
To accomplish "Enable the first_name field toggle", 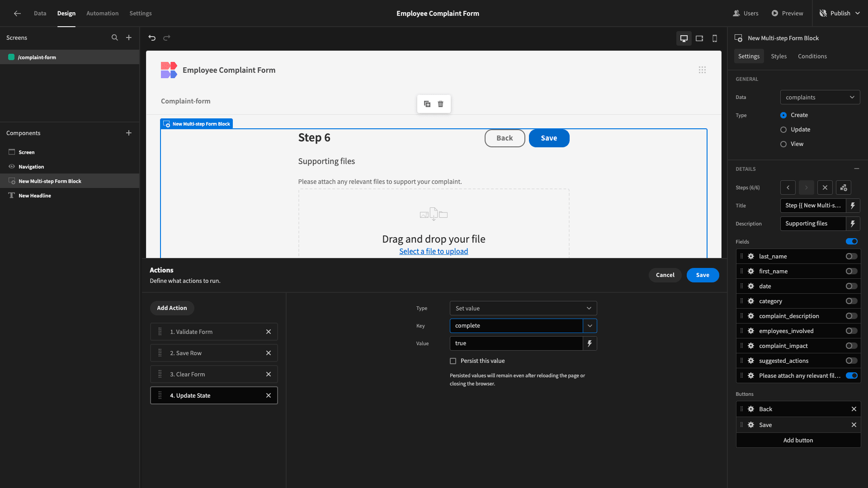I will 852,271.
